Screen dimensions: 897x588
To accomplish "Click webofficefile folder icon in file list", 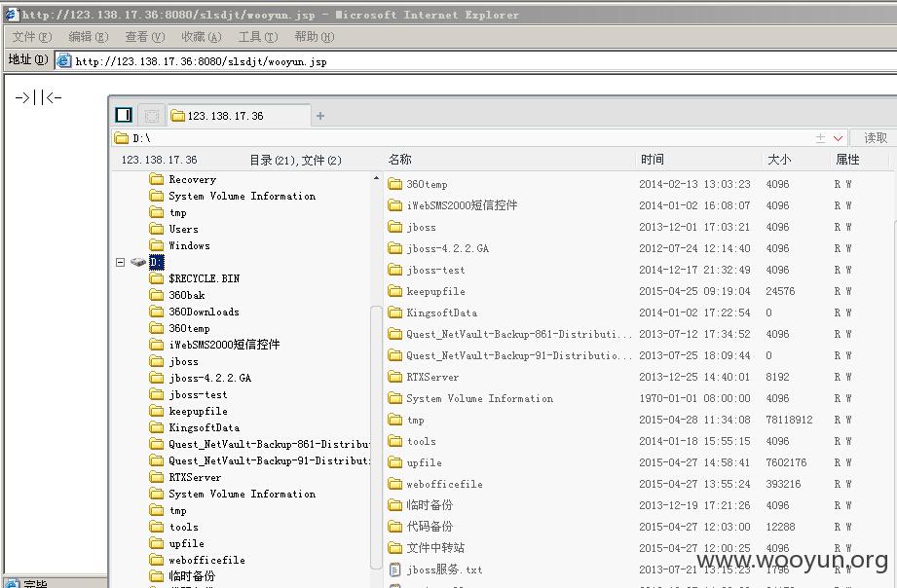I will point(394,484).
